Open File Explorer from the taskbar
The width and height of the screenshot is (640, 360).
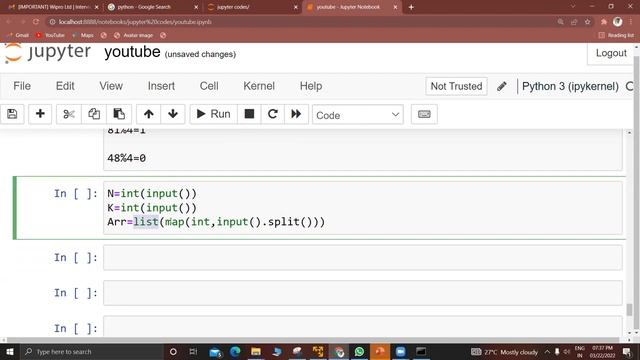pos(256,351)
